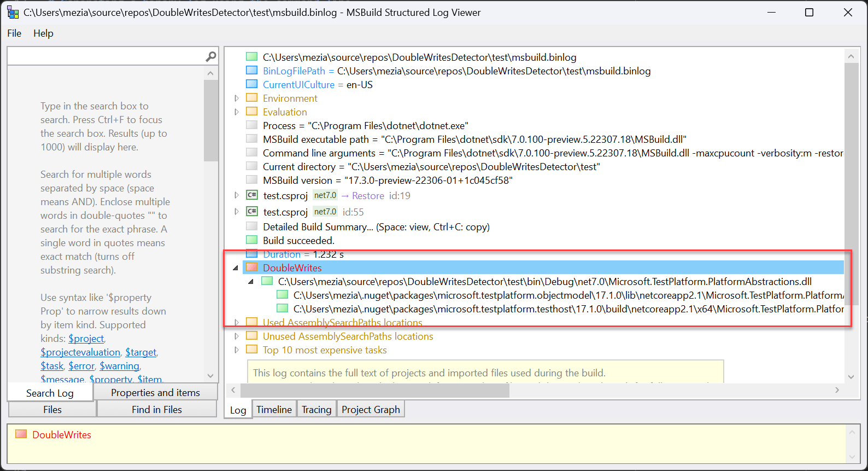Screen dimensions: 868x471
Task: Switch to Find in Files tab
Action: pos(156,410)
